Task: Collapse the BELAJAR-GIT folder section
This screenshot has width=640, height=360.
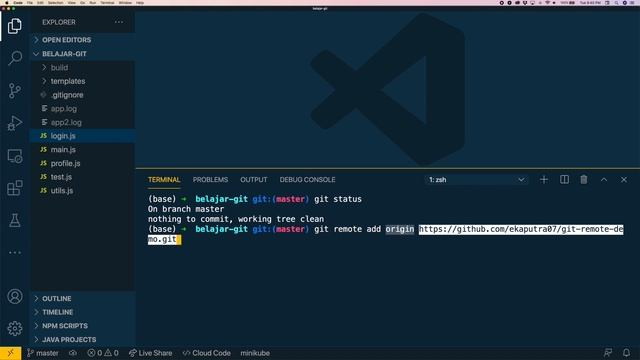Action: point(83,54)
